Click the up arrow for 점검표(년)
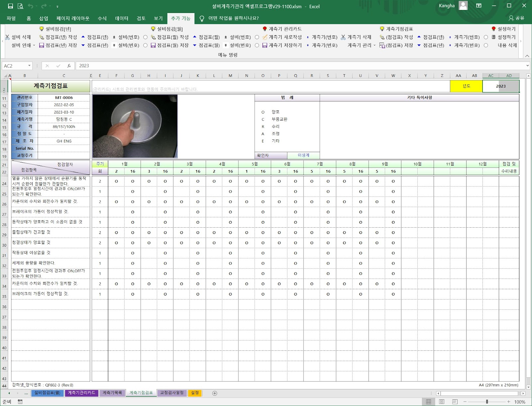532x406 pixels. point(83,37)
